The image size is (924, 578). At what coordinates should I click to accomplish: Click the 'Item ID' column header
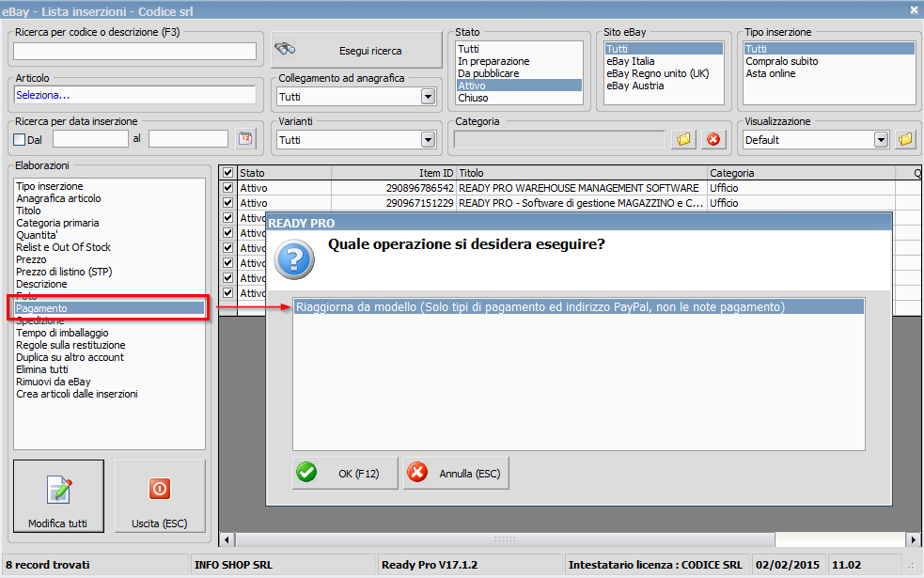[394, 173]
